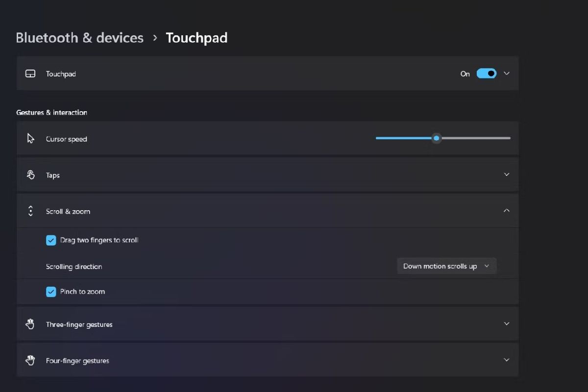Click the Three-finger gestures hand icon
This screenshot has width=588, height=392.
[x=30, y=324]
